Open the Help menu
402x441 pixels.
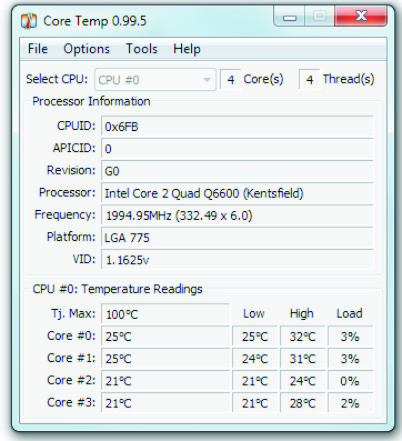[187, 49]
